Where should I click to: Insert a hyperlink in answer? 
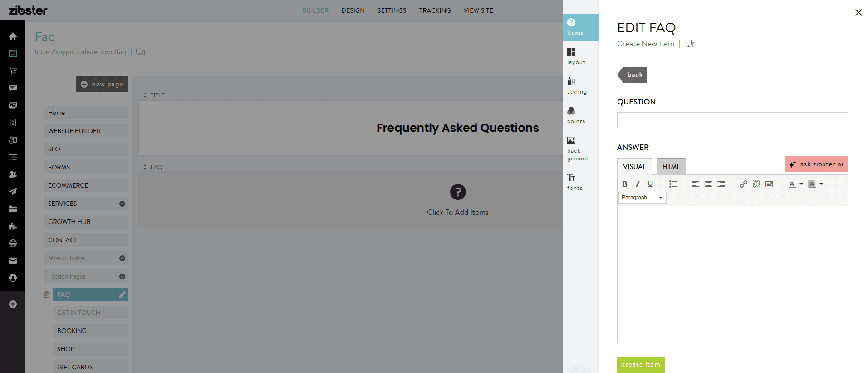[x=744, y=184]
